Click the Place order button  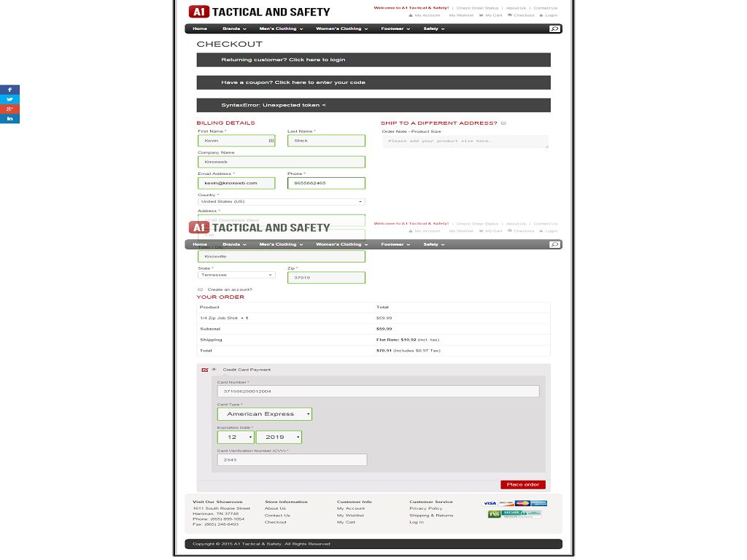coord(522,484)
